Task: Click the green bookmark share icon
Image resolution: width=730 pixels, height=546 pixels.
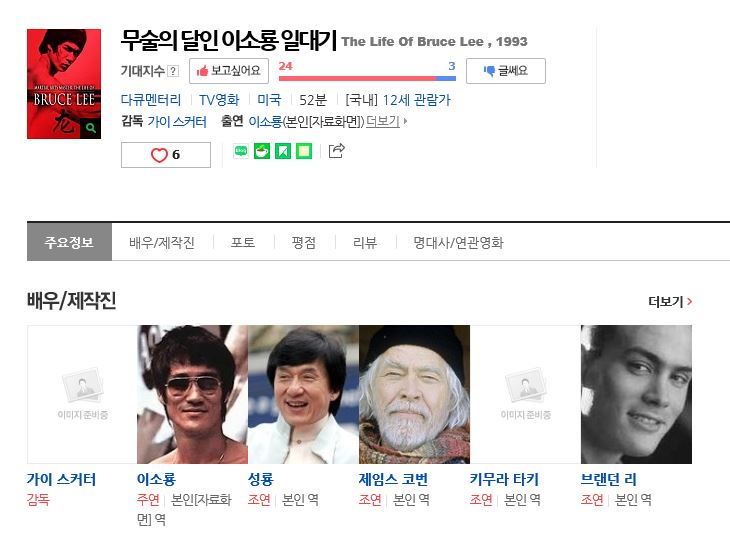Action: pyautogui.click(x=283, y=151)
